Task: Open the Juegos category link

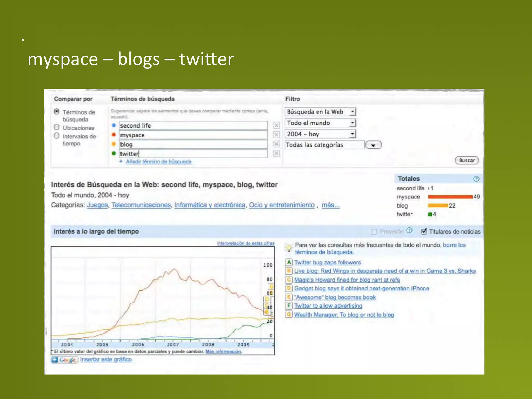Action: (97, 205)
